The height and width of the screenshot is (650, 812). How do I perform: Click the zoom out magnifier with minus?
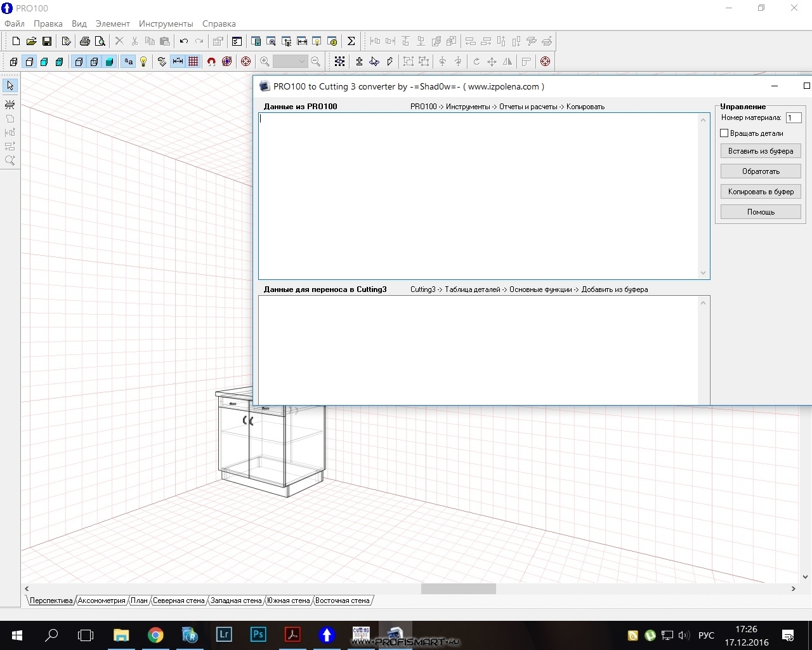click(315, 62)
